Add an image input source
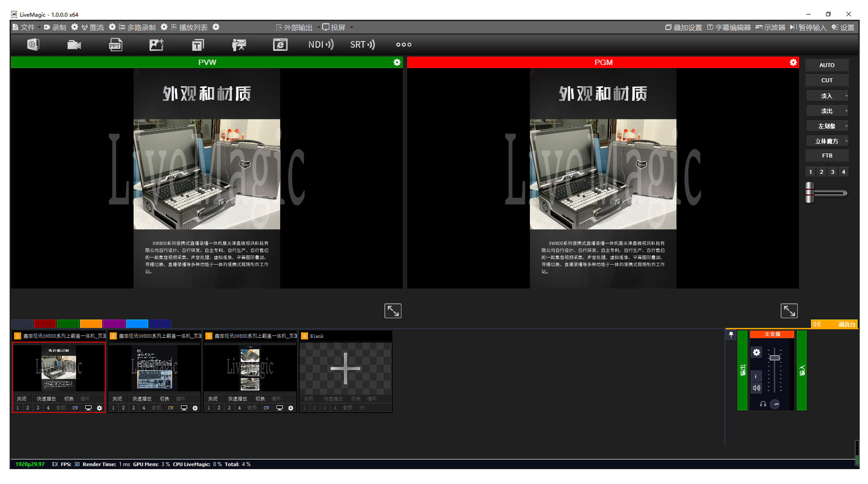Image resolution: width=868 pixels, height=484 pixels. [156, 45]
